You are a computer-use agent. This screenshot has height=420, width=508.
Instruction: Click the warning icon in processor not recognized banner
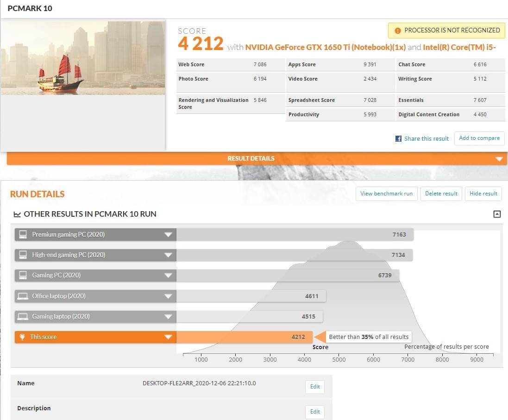pos(397,31)
